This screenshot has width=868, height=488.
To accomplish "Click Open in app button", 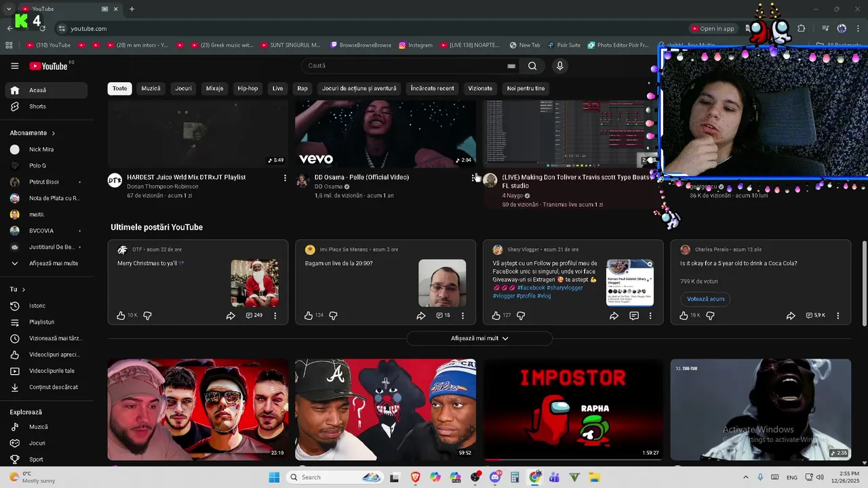I will click(712, 28).
